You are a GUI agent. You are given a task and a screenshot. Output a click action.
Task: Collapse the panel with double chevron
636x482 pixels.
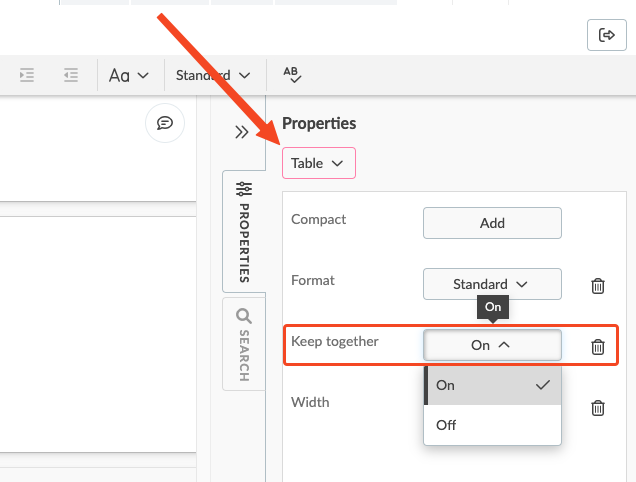point(242,132)
